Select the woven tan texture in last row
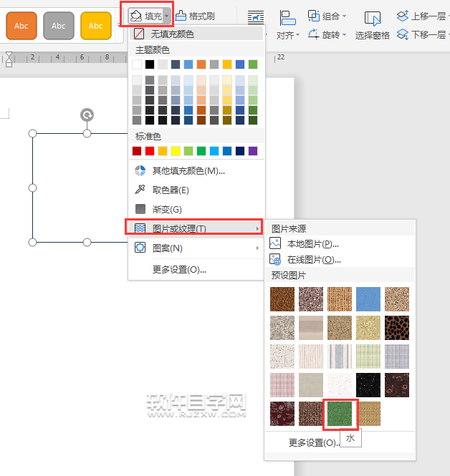 coord(370,414)
